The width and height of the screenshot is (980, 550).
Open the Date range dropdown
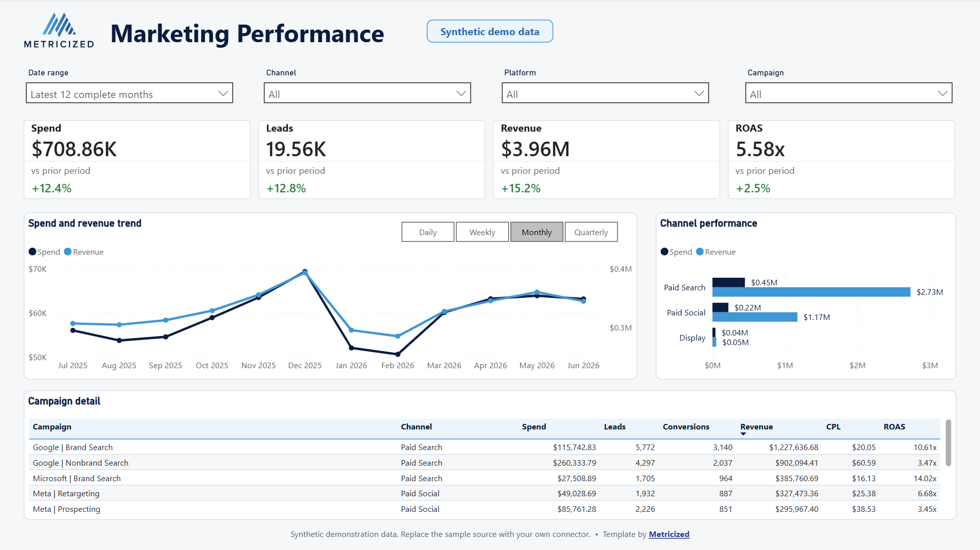click(130, 93)
